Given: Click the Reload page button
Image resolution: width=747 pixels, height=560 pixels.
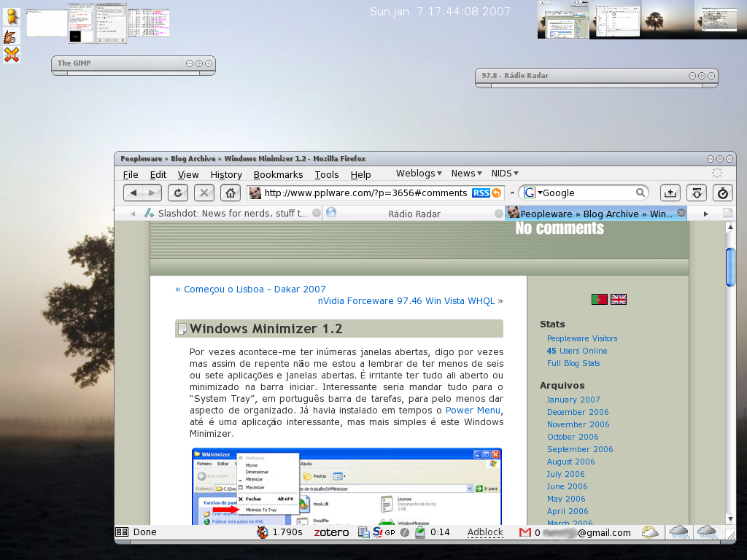Looking at the screenshot, I should click(x=179, y=192).
